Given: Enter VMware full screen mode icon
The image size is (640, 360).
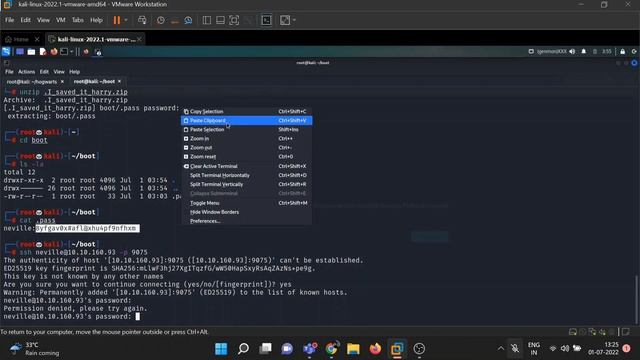Looking at the screenshot, I should click(234, 20).
